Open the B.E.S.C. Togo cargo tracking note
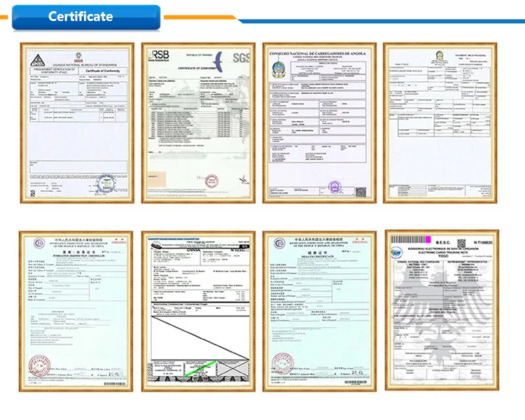This screenshot has width=525, height=420. 442,310
